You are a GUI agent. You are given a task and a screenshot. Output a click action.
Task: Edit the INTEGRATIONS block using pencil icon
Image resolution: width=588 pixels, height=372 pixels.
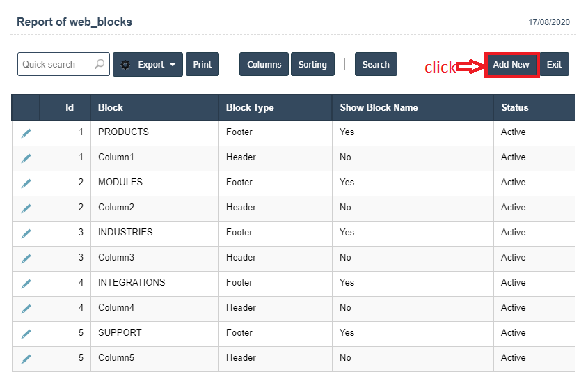pyautogui.click(x=26, y=284)
